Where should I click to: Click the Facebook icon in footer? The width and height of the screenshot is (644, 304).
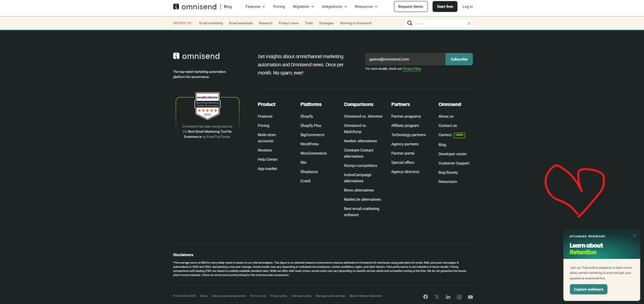[x=425, y=297]
